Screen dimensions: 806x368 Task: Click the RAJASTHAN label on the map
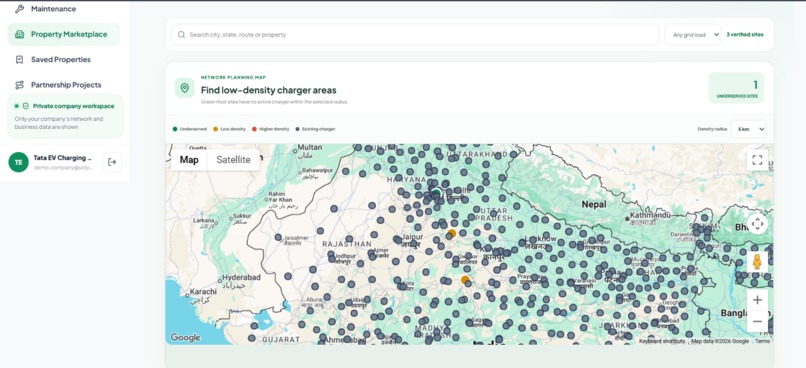click(346, 244)
